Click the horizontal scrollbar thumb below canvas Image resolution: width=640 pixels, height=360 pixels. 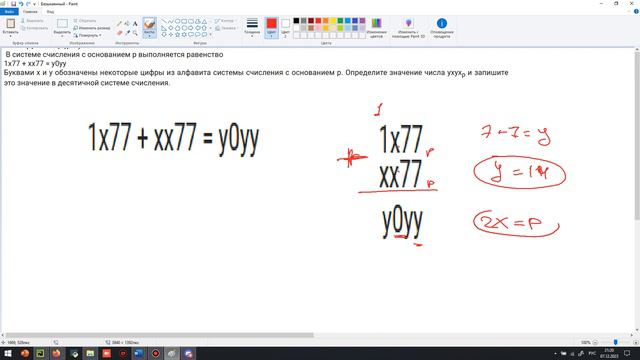tap(159, 335)
